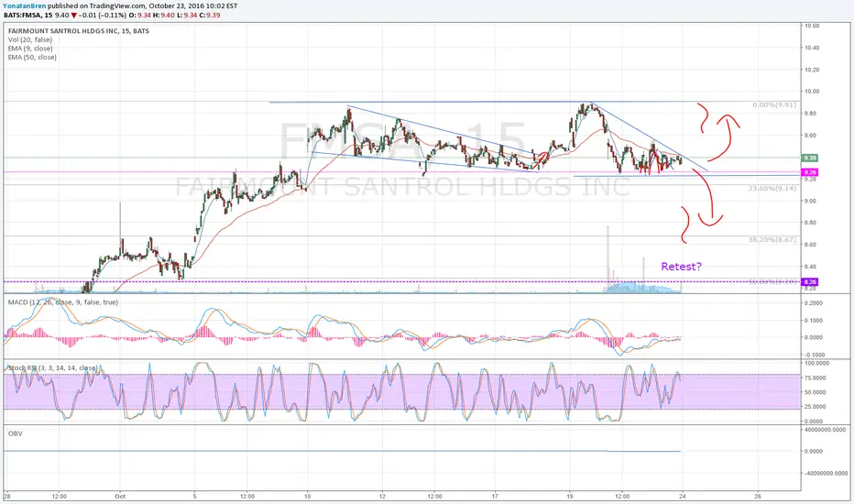The height and width of the screenshot is (504, 854).
Task: Click the '17' date on the time axis
Action: click(x=495, y=497)
